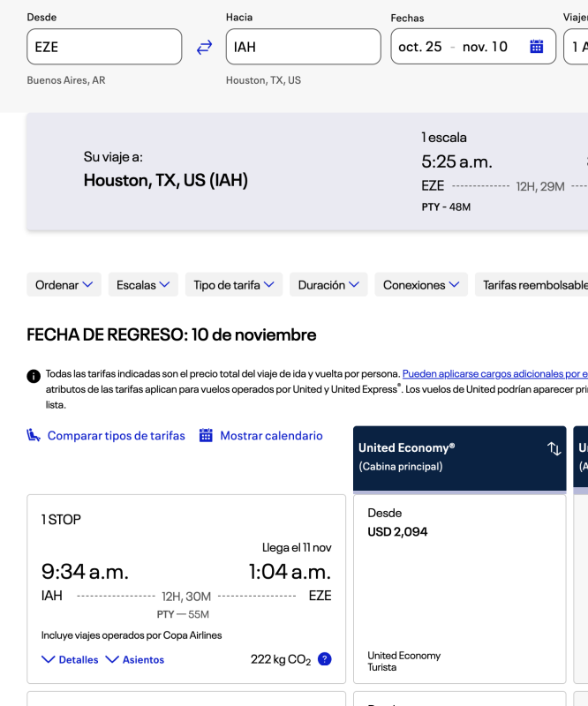Click the calendar icon for Mostrar calendario
The height and width of the screenshot is (706, 588).
pos(206,435)
